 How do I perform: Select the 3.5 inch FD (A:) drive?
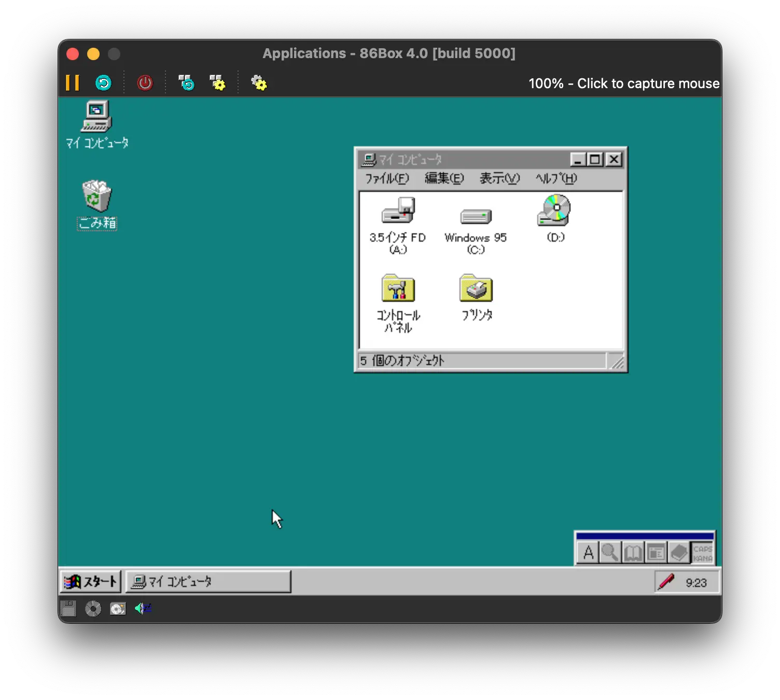pos(398,226)
